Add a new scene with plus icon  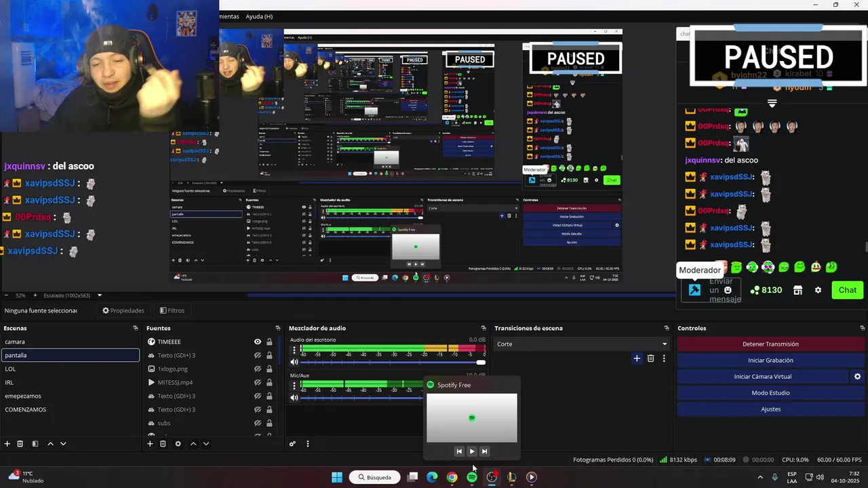[x=7, y=444]
